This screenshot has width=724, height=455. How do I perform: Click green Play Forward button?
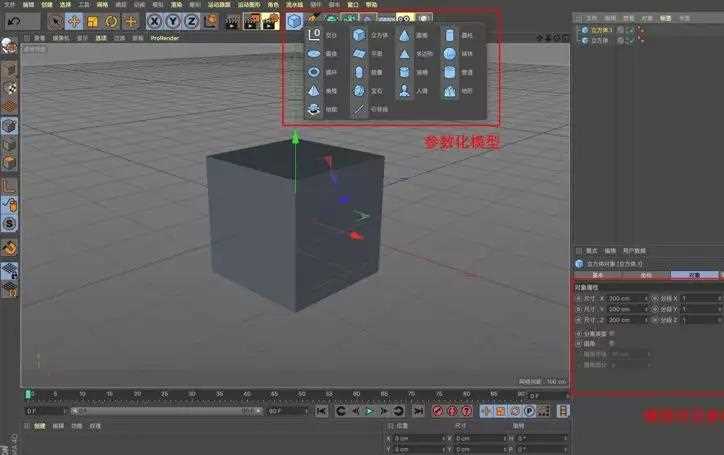(x=369, y=411)
